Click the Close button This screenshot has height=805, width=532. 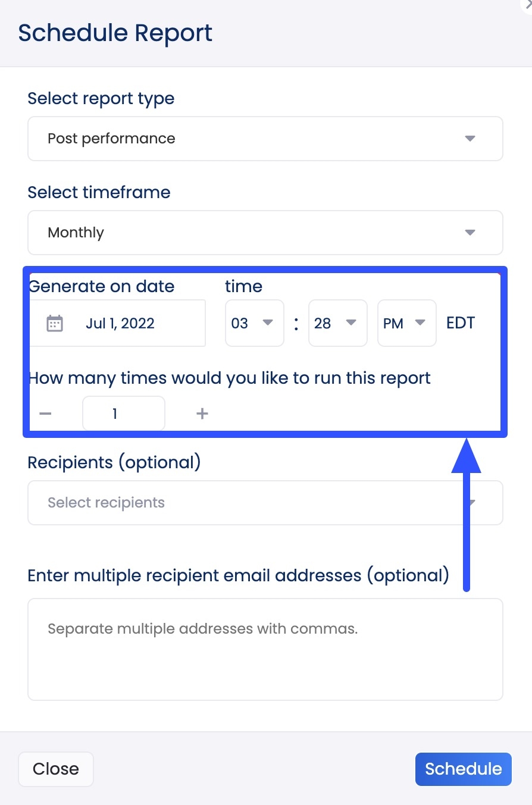[x=55, y=769]
